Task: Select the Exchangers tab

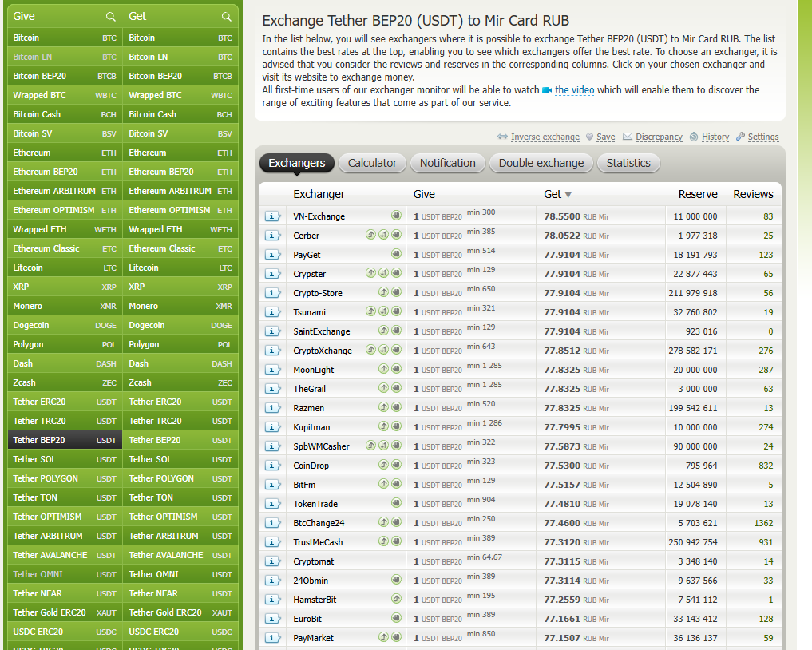Action: click(x=297, y=163)
